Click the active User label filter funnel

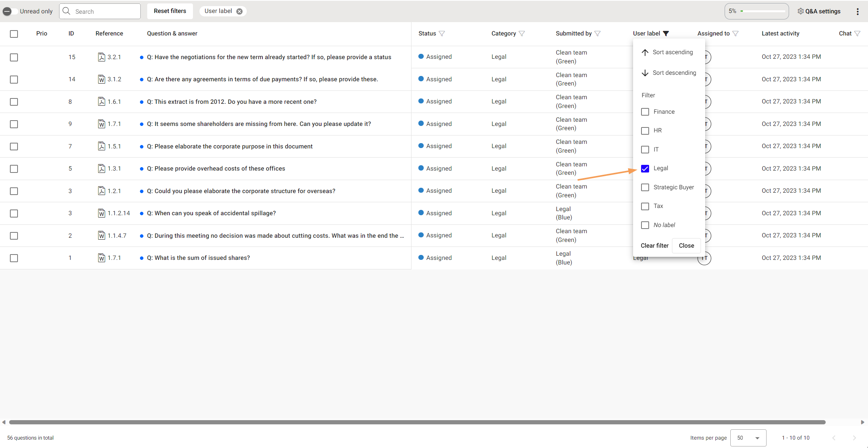666,34
